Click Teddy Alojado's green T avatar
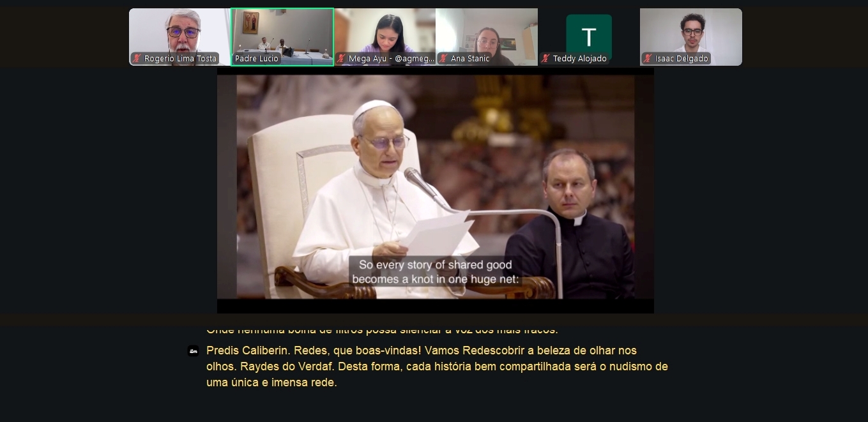 [588, 36]
